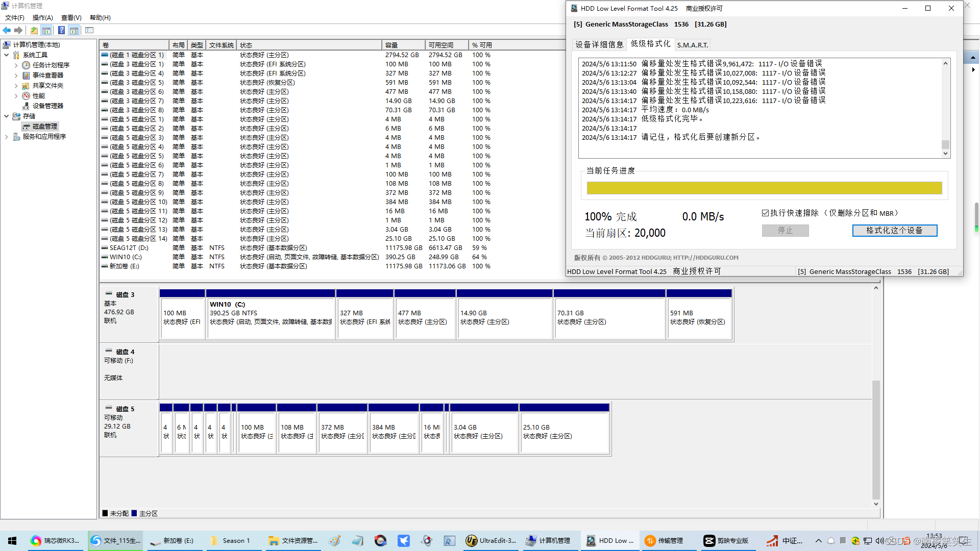
Task: Switch to the 设备详细信息 tab
Action: 599,44
